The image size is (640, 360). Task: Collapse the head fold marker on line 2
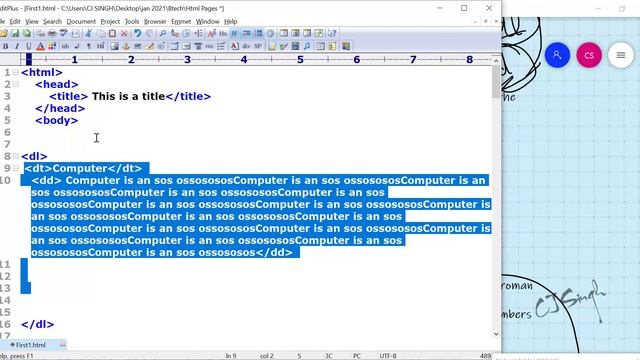coord(16,84)
